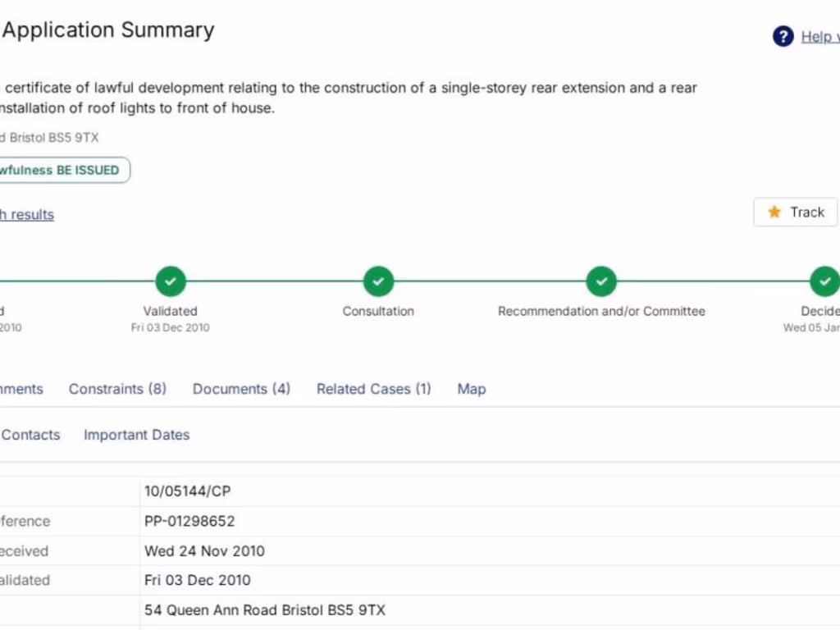Click the 54 Queen Ann Road address cell
The image size is (840, 630).
264,610
